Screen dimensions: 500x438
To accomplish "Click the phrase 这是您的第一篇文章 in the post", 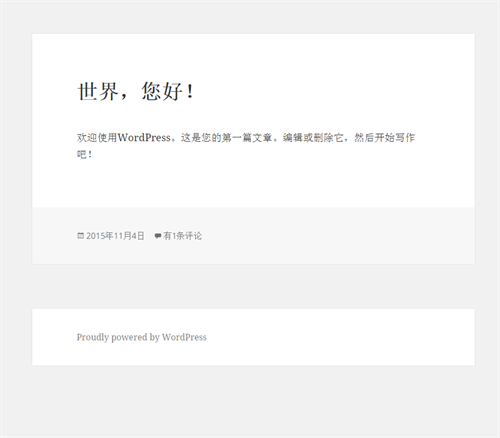I will click(x=227, y=137).
